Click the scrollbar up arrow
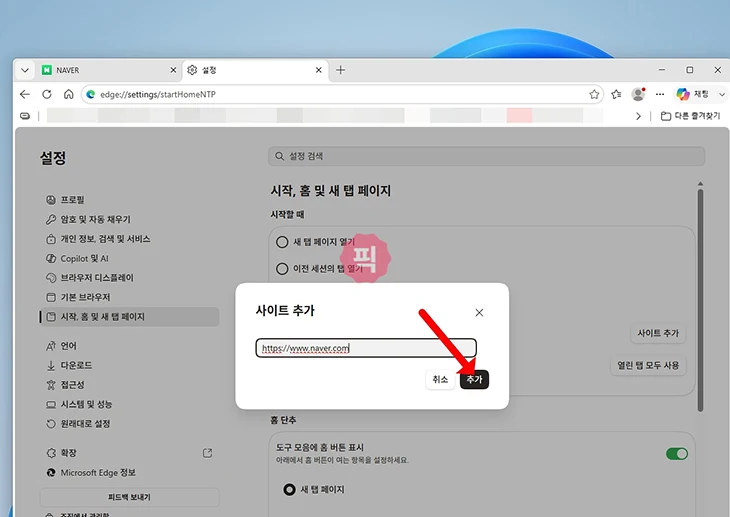The height and width of the screenshot is (517, 730). tap(700, 184)
